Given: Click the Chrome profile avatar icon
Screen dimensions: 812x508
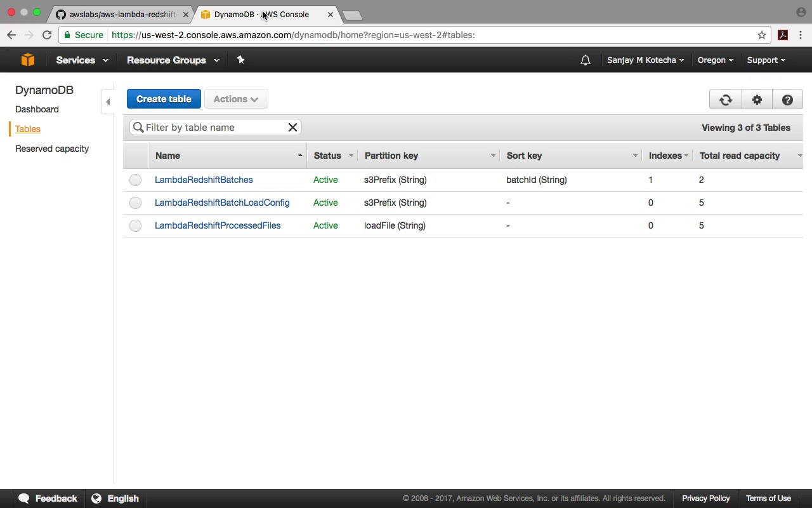Looking at the screenshot, I should click(x=801, y=12).
